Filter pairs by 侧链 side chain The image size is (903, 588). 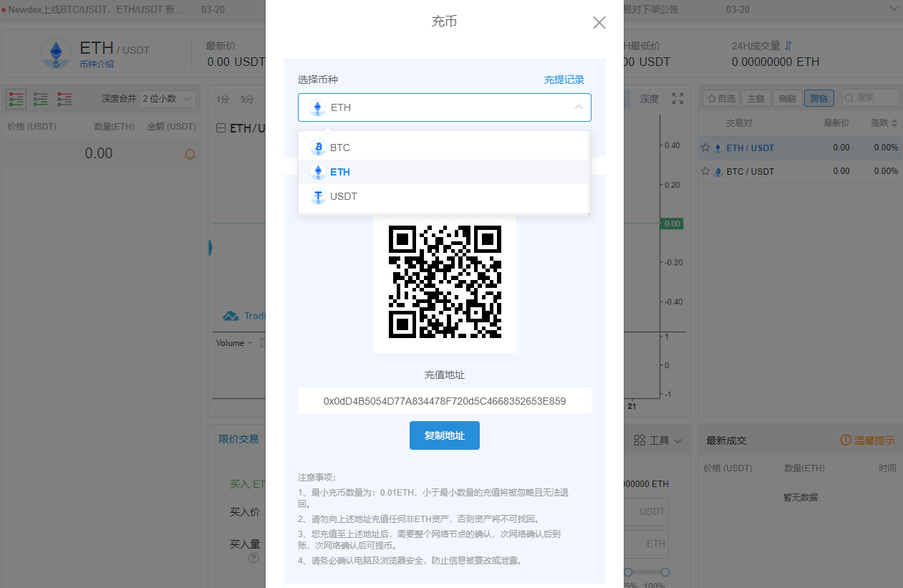click(787, 98)
